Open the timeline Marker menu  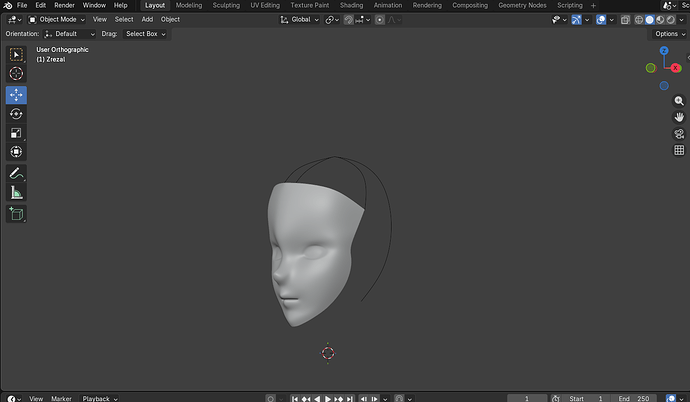pos(61,398)
